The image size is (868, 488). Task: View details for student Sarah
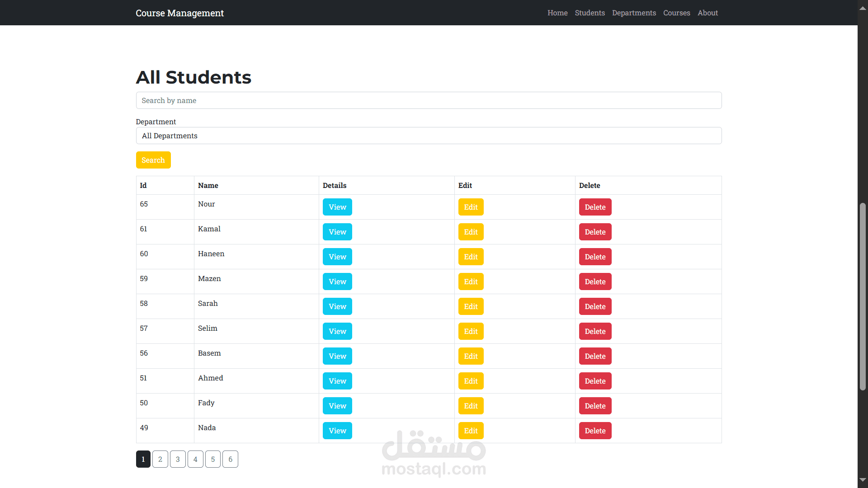pos(337,306)
